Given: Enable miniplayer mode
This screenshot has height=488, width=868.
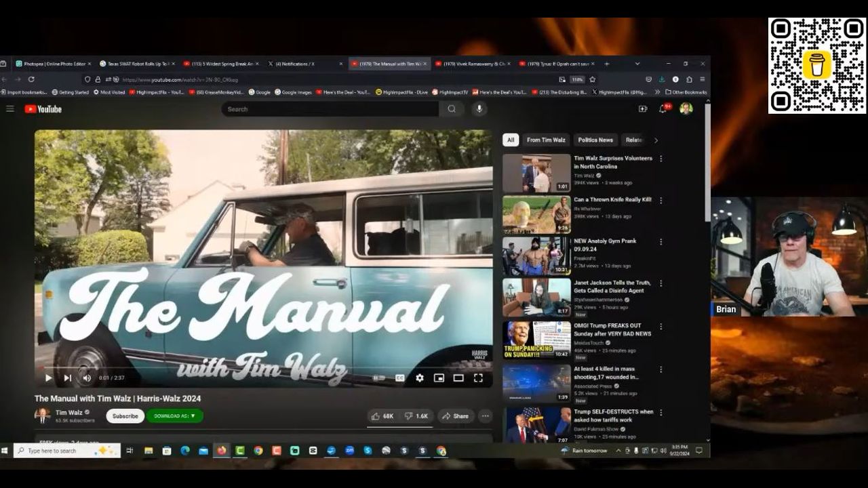Looking at the screenshot, I should [439, 378].
